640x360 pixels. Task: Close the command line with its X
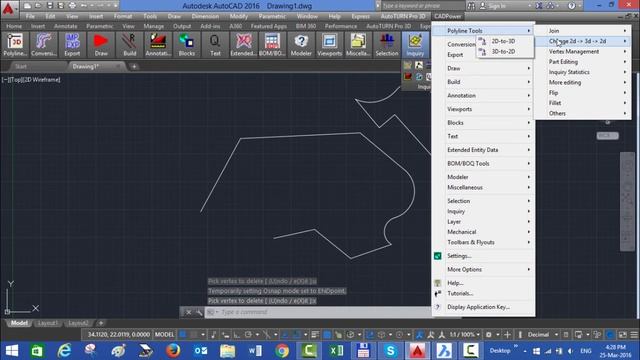(x=189, y=312)
